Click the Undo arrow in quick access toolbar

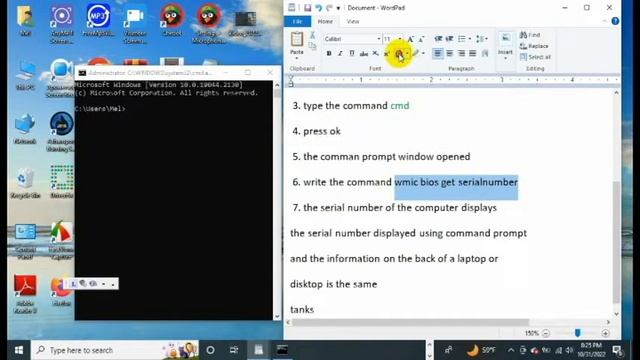click(318, 8)
